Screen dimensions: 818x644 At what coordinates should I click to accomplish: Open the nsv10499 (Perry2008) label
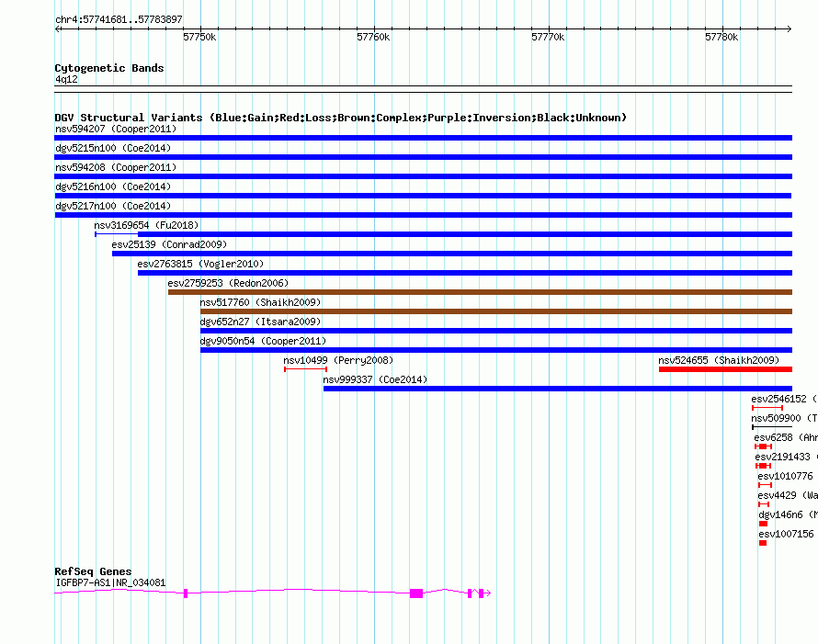click(338, 360)
